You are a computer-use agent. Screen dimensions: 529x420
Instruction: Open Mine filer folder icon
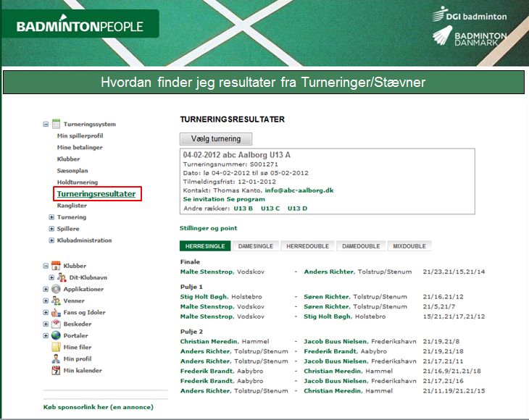pyautogui.click(x=57, y=347)
